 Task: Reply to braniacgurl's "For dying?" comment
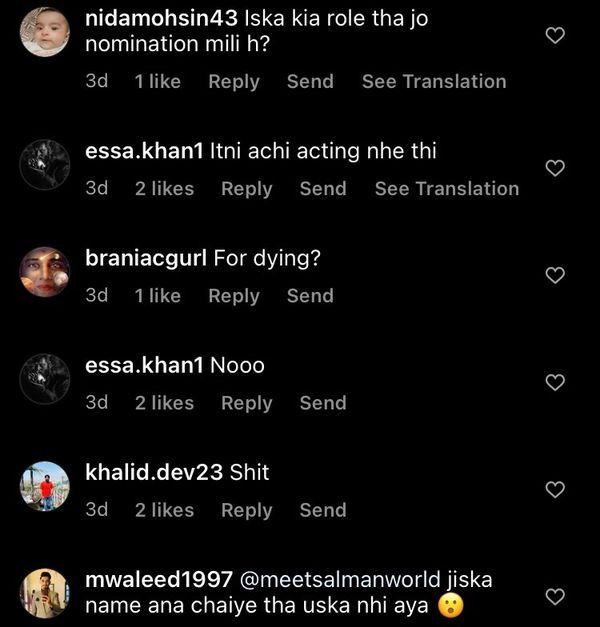(234, 296)
